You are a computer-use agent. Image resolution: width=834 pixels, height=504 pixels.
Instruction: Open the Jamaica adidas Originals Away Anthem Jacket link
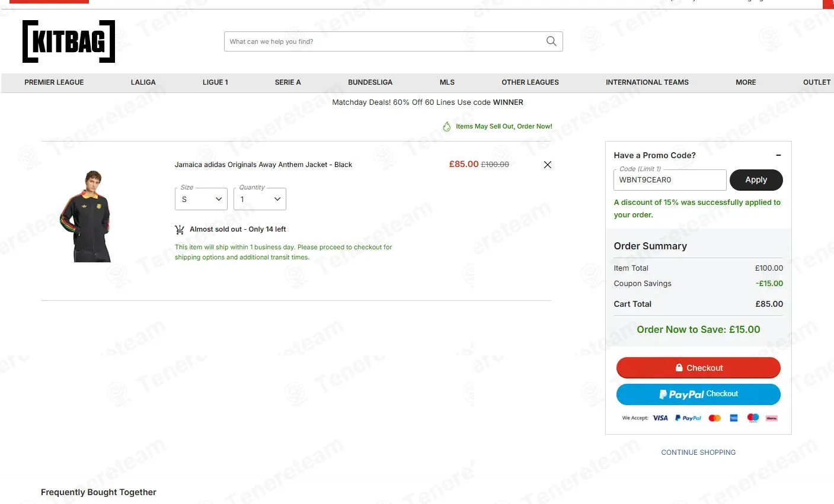[263, 165]
